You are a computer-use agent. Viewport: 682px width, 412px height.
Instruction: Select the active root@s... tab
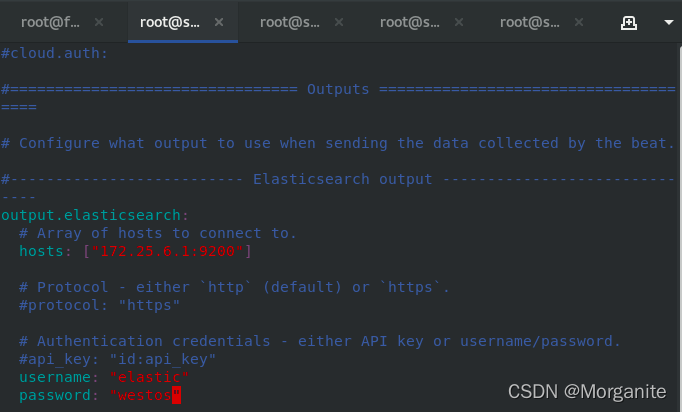pyautogui.click(x=170, y=22)
